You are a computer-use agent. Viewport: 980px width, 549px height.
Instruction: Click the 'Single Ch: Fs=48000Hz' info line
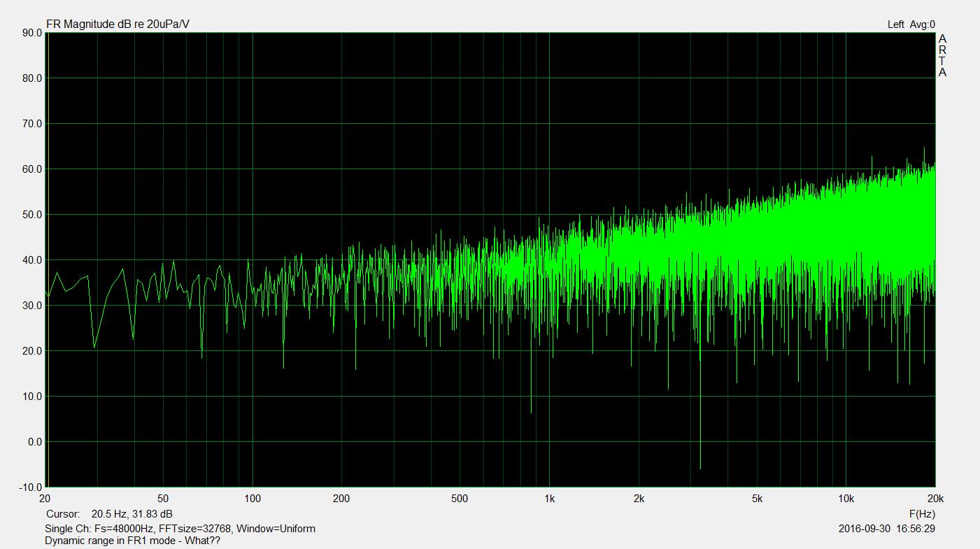[x=180, y=529]
